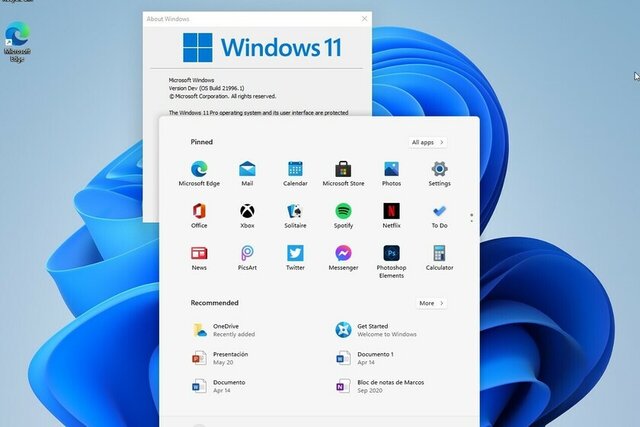Launch PicsArt

247,258
